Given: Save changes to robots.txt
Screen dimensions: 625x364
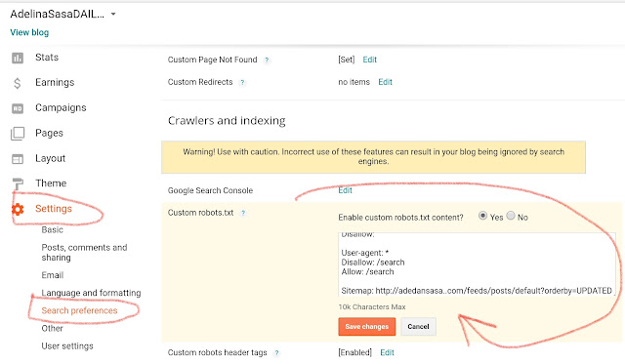Looking at the screenshot, I should pyautogui.click(x=367, y=327).
